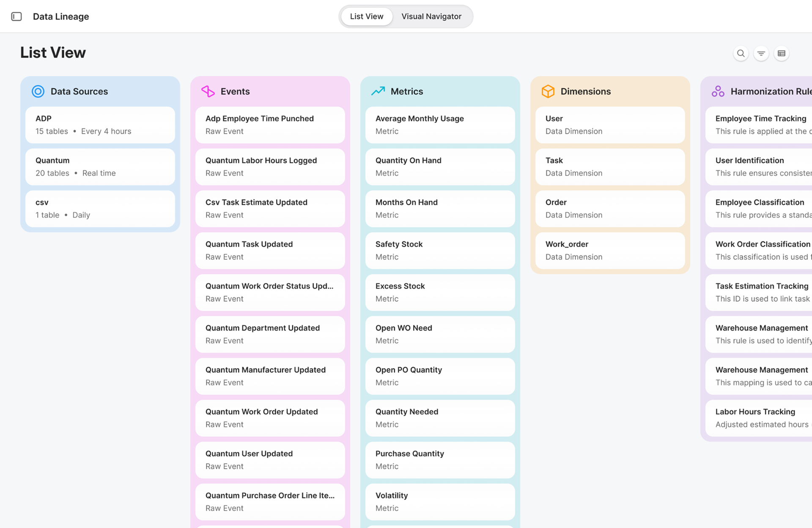Select the Order data dimension
This screenshot has height=528, width=812.
tap(610, 209)
